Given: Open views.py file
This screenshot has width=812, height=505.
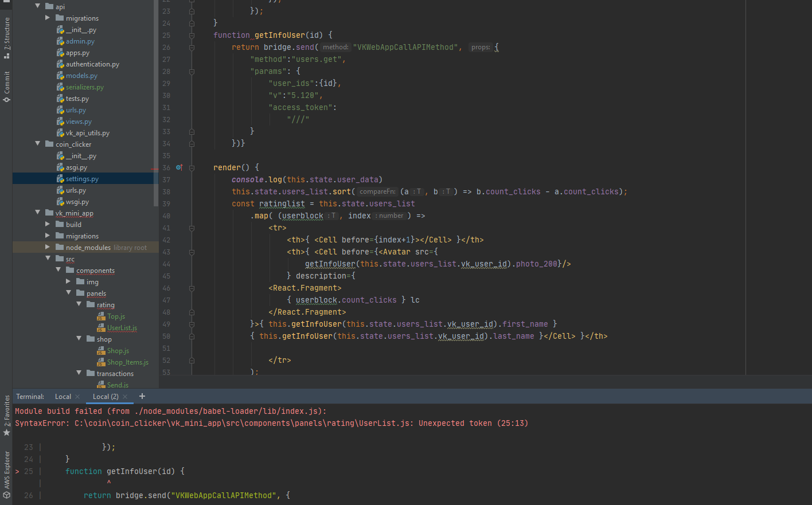Looking at the screenshot, I should [x=79, y=122].
